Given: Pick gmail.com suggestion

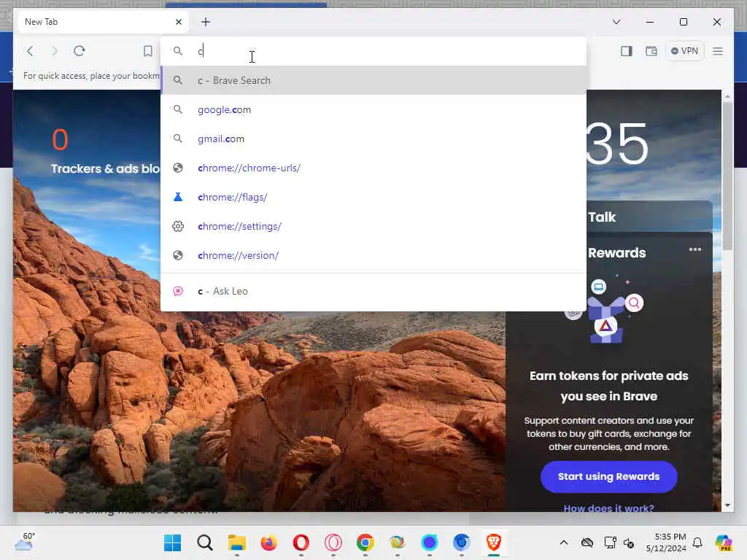Looking at the screenshot, I should [x=373, y=139].
